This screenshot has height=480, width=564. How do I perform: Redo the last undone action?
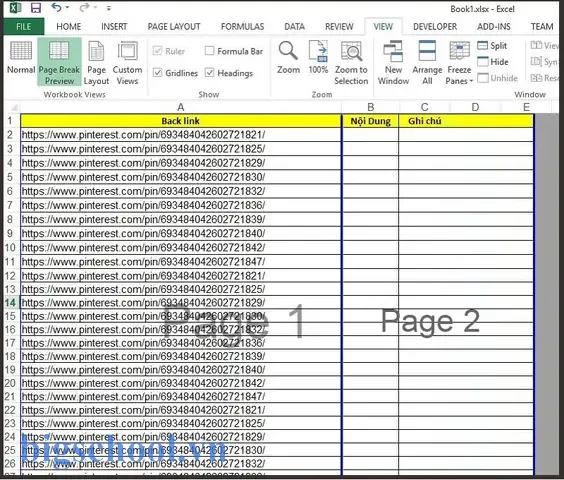pyautogui.click(x=85, y=8)
